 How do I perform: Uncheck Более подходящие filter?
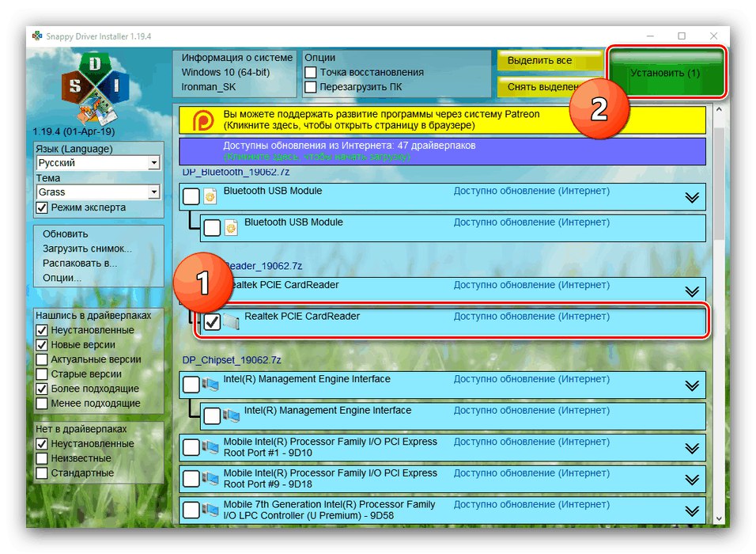pos(42,389)
